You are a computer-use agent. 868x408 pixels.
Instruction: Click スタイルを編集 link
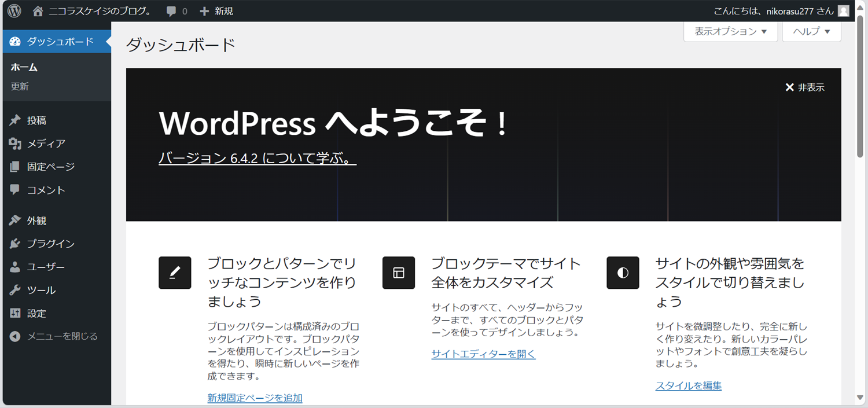[x=689, y=385]
